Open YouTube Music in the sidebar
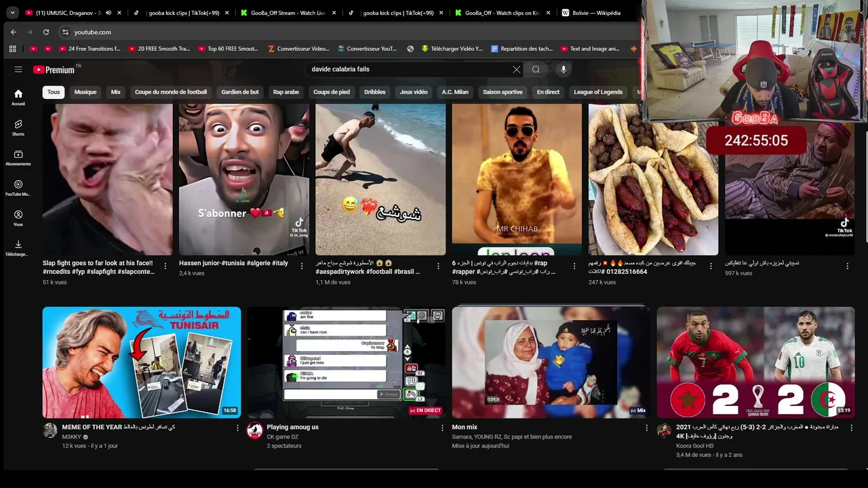The width and height of the screenshot is (868, 488). click(18, 188)
